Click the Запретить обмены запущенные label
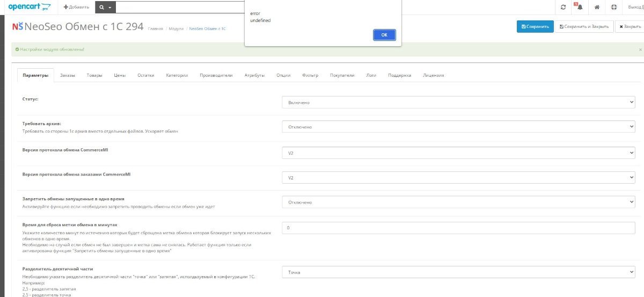 (x=73, y=199)
